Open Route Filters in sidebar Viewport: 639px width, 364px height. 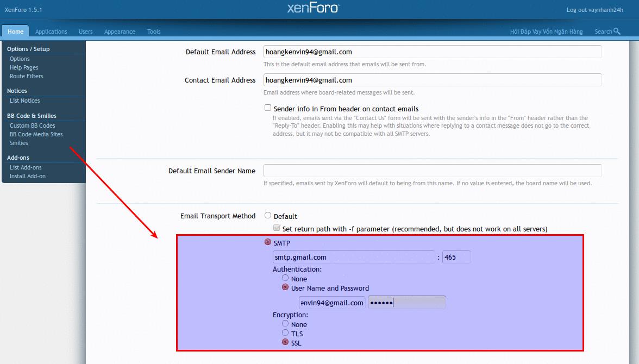click(27, 76)
